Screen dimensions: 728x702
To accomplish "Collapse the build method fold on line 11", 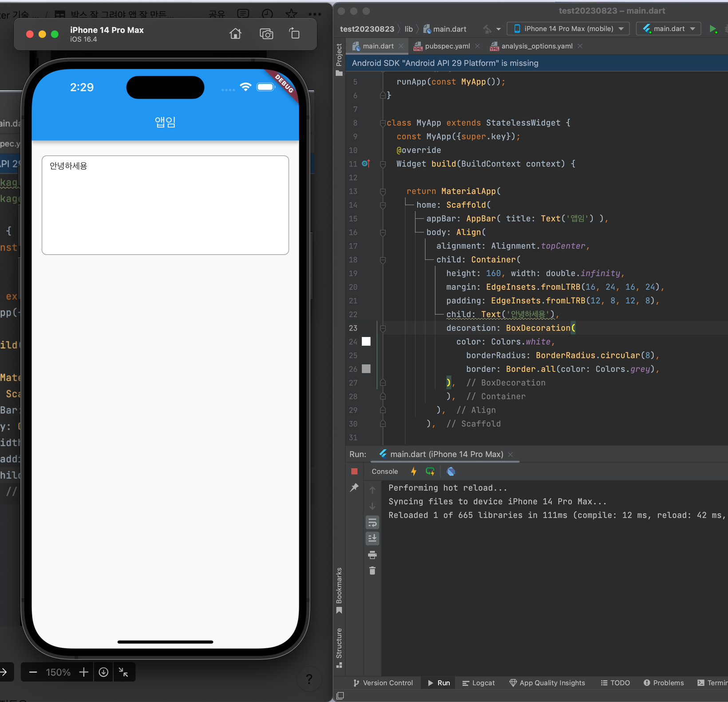I will 383,164.
